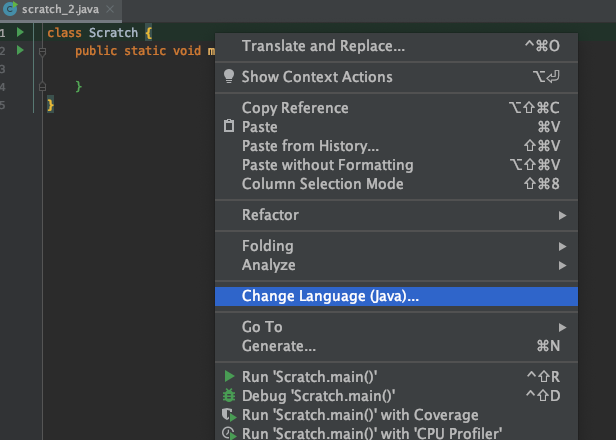The height and width of the screenshot is (440, 616).
Task: Select Copy Reference
Action: pos(396,108)
